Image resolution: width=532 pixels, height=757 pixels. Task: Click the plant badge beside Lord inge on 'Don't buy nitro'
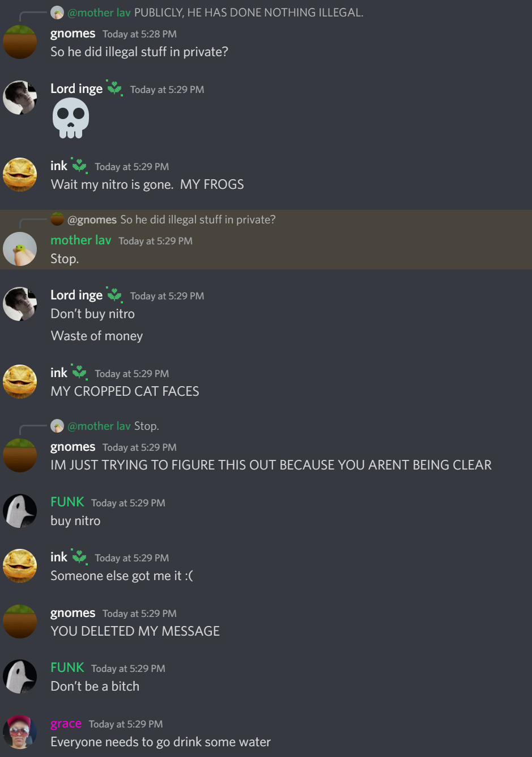click(114, 295)
